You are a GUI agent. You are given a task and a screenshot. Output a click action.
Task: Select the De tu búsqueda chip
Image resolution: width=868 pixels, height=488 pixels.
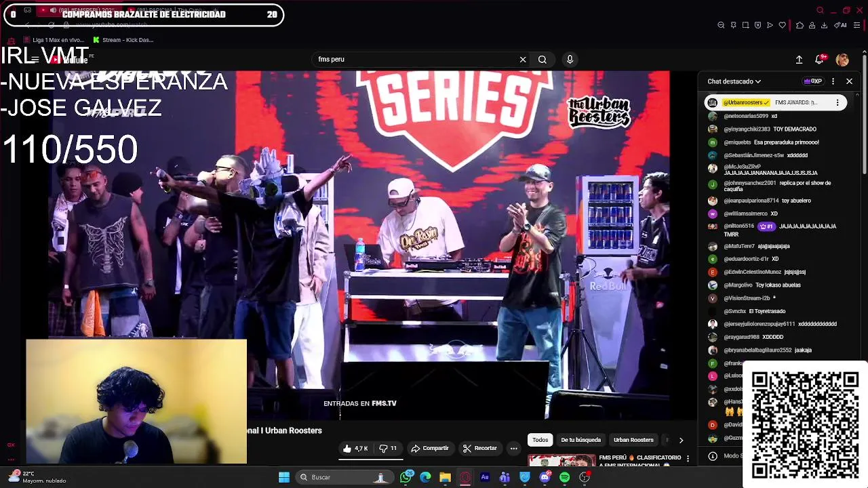(580, 440)
